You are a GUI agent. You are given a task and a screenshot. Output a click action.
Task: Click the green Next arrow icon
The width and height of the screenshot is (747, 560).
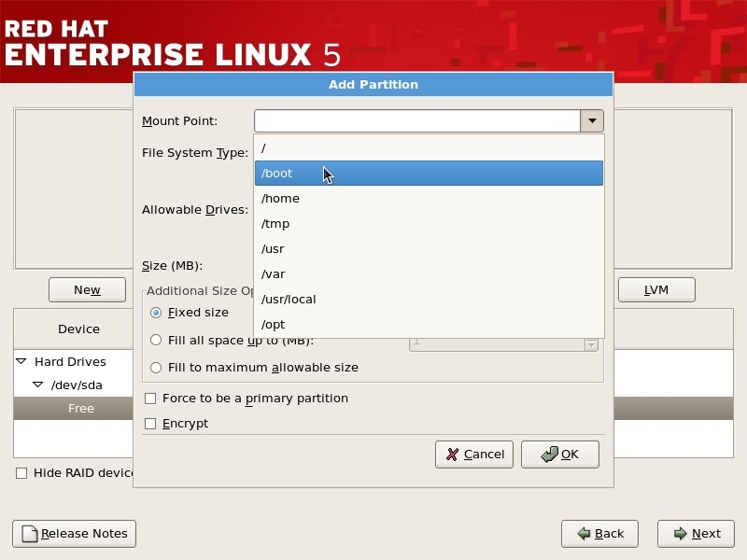click(681, 534)
